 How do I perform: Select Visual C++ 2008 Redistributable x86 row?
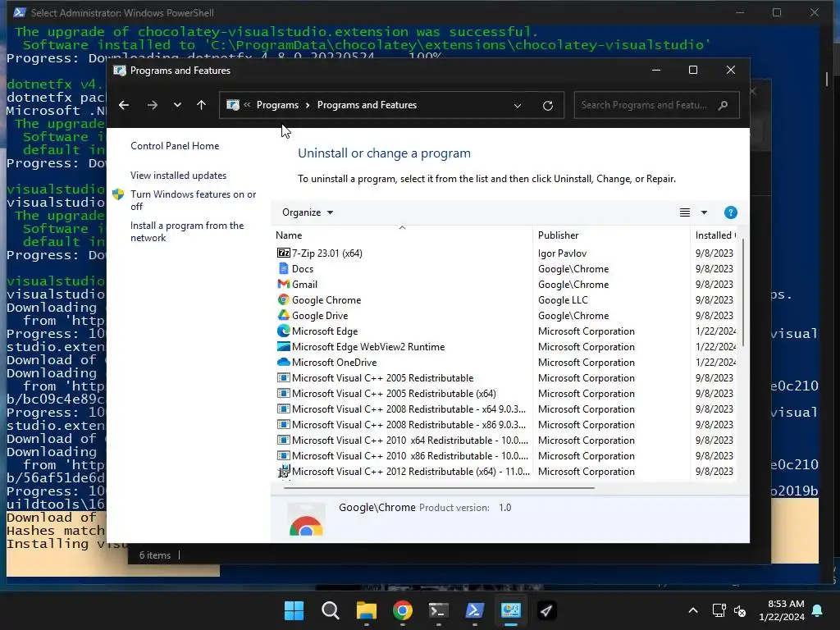point(409,424)
